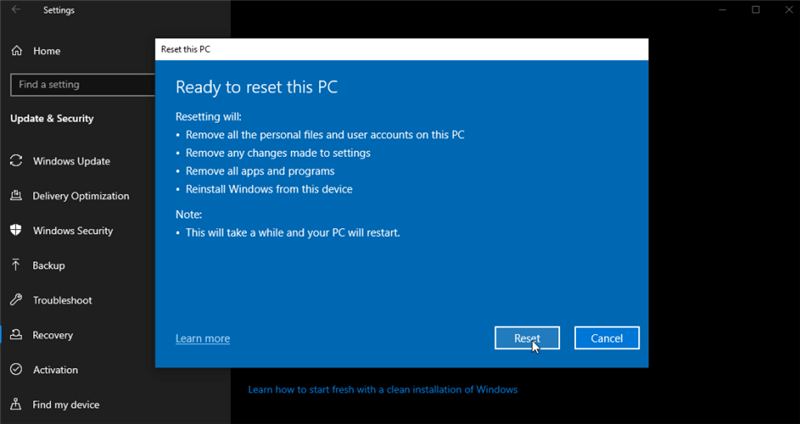Click the Remove all apps and programs line
The width and height of the screenshot is (800, 424).
coord(260,171)
